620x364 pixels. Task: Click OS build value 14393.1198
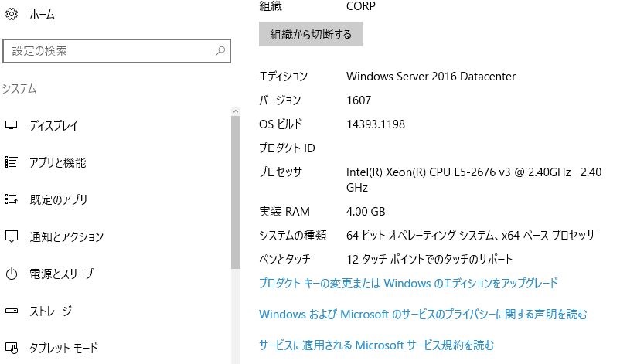[376, 124]
